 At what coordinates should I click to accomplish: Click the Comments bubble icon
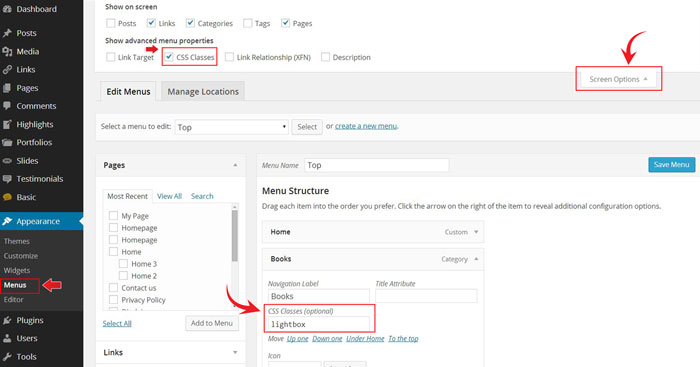pos(7,106)
